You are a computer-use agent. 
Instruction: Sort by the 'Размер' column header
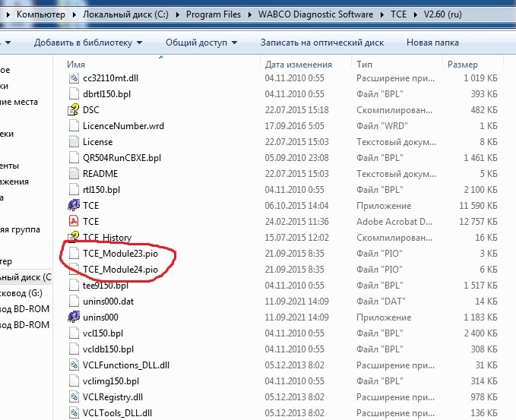click(463, 65)
